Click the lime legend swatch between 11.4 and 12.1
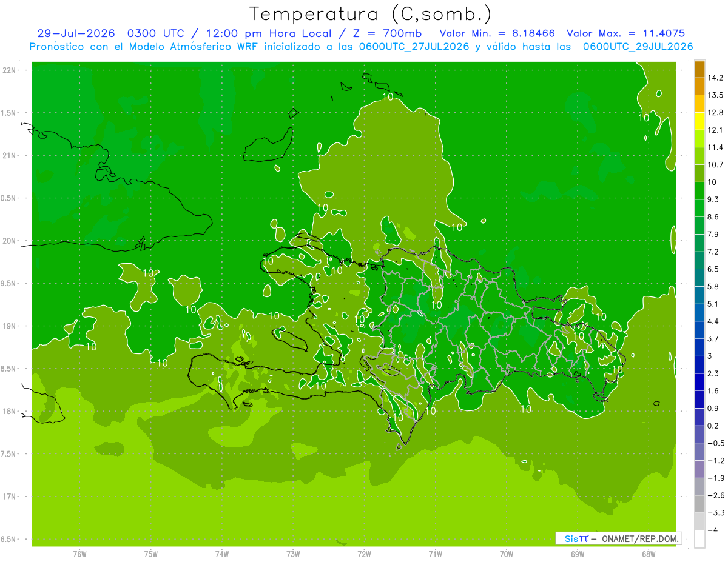 [x=699, y=138]
